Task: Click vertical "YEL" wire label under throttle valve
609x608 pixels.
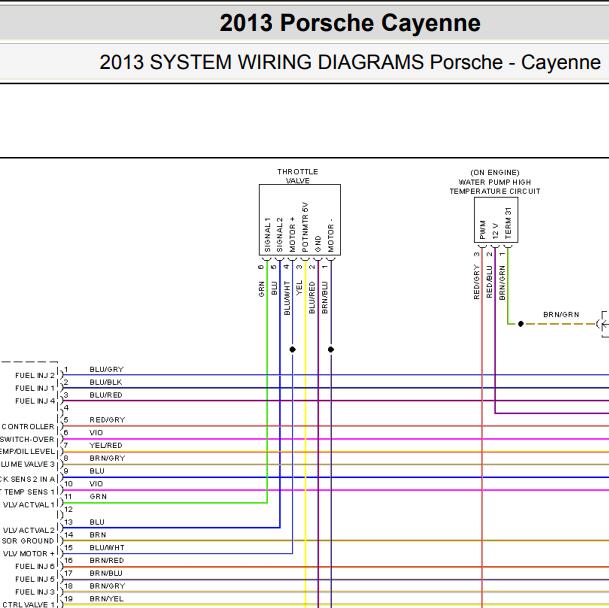Action: 299,288
